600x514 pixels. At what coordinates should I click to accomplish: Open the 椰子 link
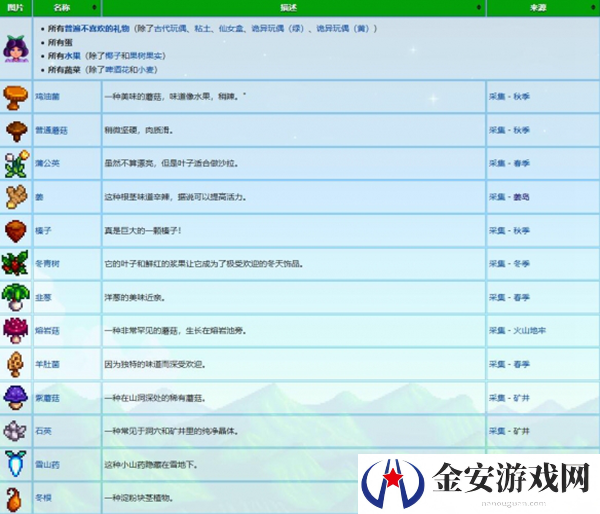pos(113,56)
